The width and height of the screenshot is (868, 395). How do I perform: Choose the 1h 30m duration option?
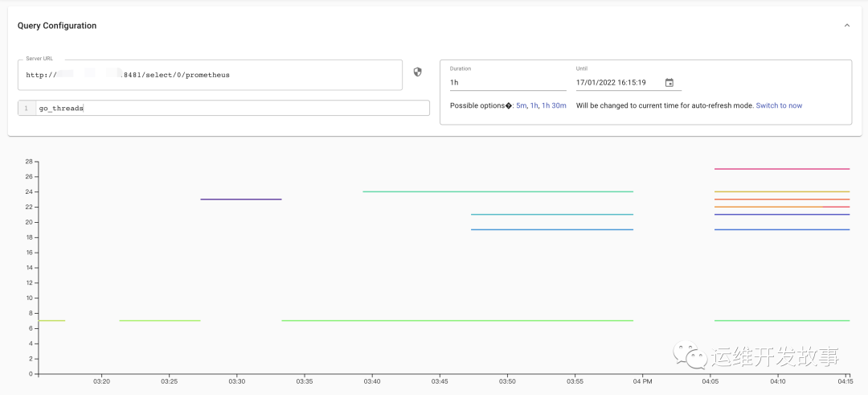[x=554, y=105]
